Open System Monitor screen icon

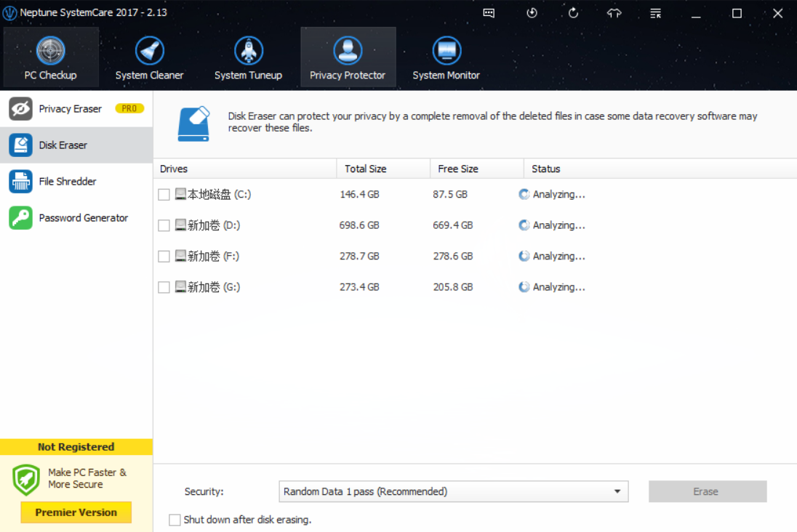[x=446, y=51]
